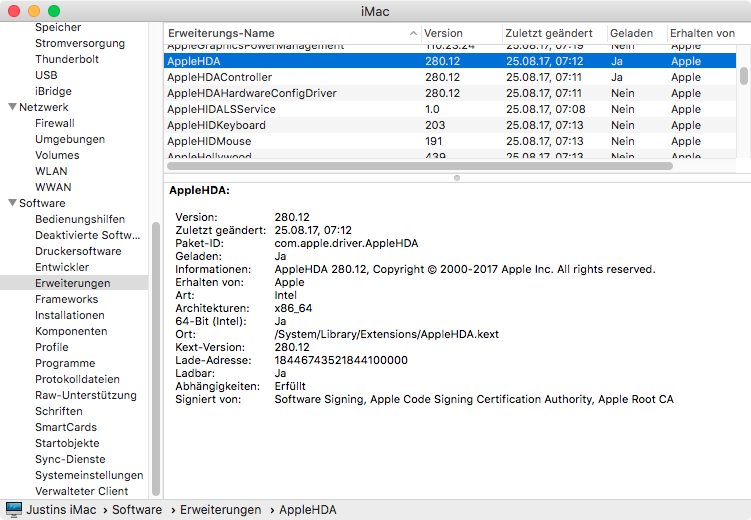Click the Erhalten von column header
The image size is (751, 520).
[702, 33]
